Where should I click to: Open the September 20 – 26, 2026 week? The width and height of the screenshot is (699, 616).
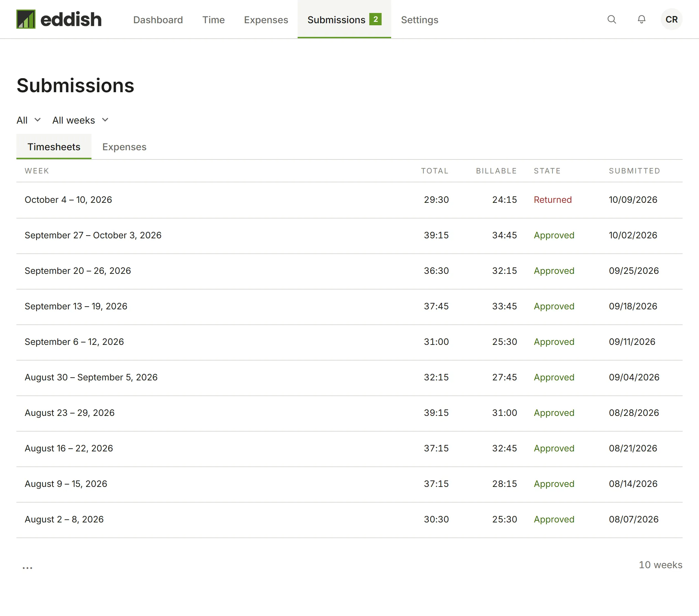point(349,271)
